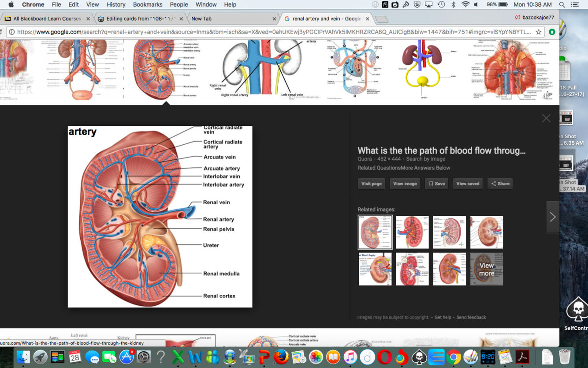The height and width of the screenshot is (368, 588).
Task: Bookmark this page with star icon
Action: pyautogui.click(x=539, y=32)
